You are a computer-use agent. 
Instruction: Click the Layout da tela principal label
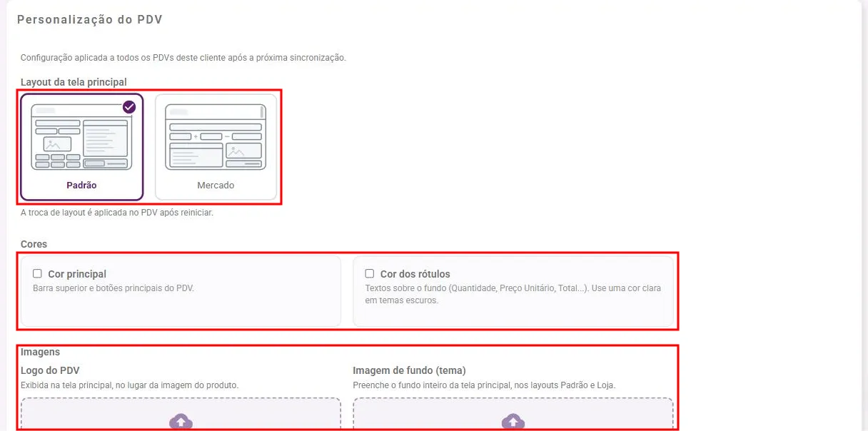point(74,82)
